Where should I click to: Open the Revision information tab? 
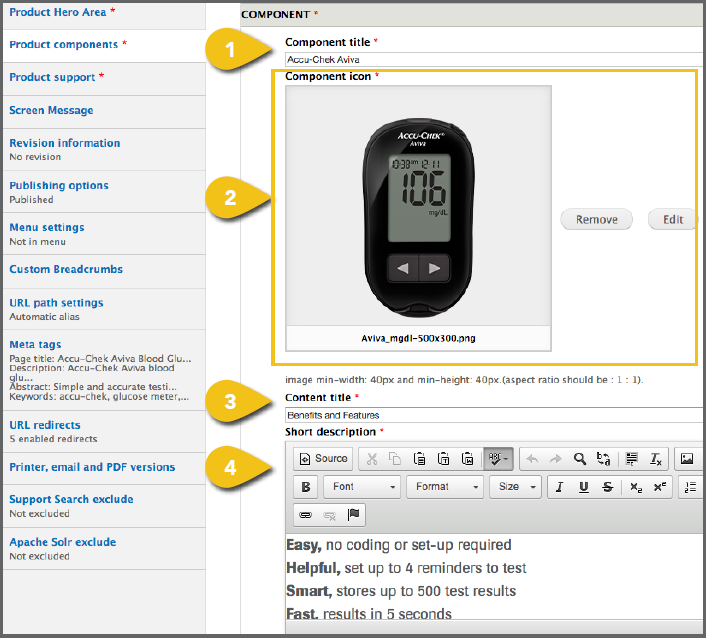point(104,149)
